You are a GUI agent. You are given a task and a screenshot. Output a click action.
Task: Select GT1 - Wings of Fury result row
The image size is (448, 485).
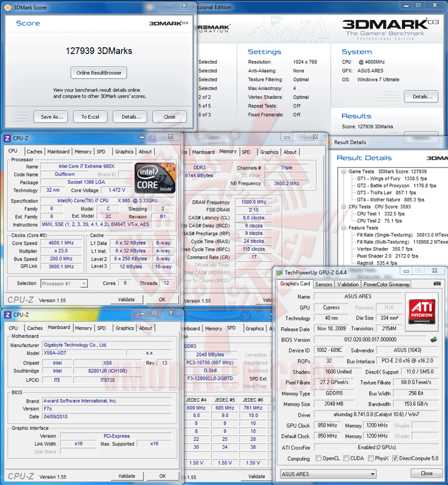coord(391,178)
